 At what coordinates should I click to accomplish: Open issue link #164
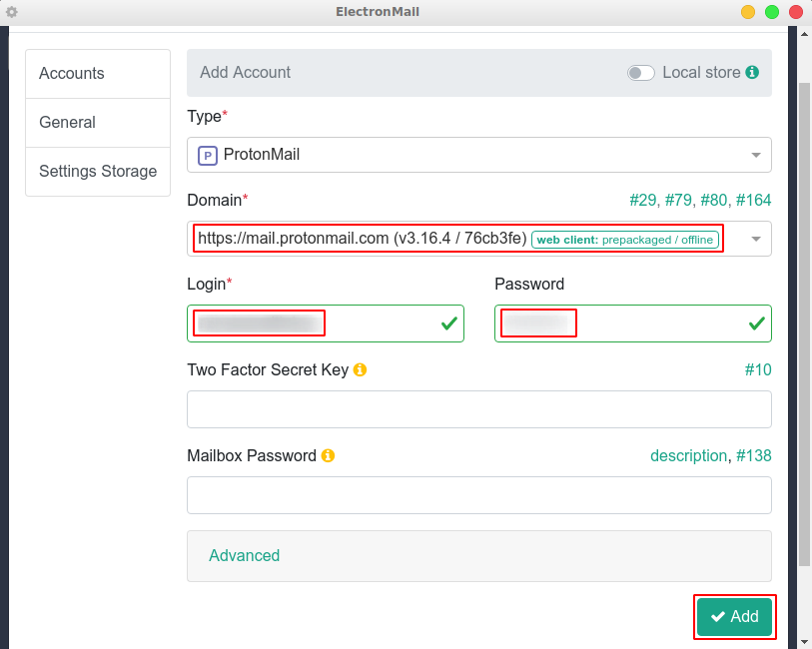point(753,201)
